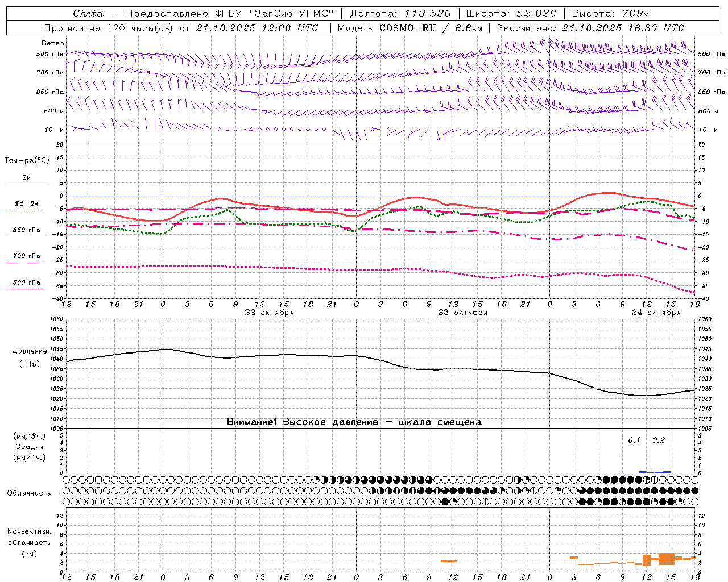Click the Высота: 769м elevation text
This screenshot has width=728, height=582.
point(611,14)
